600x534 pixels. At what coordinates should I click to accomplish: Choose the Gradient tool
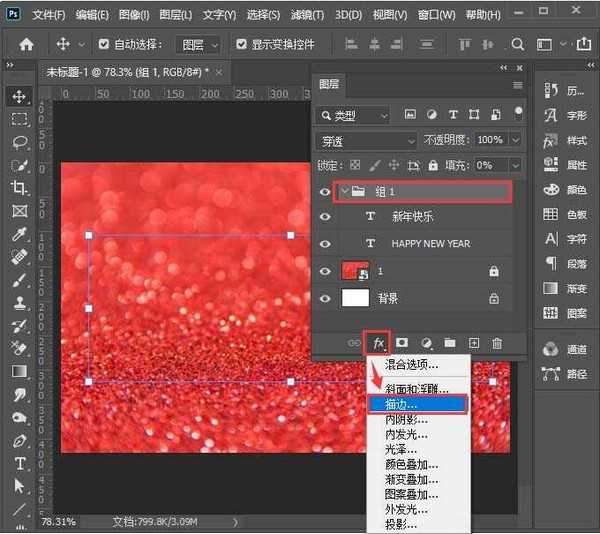(19, 372)
